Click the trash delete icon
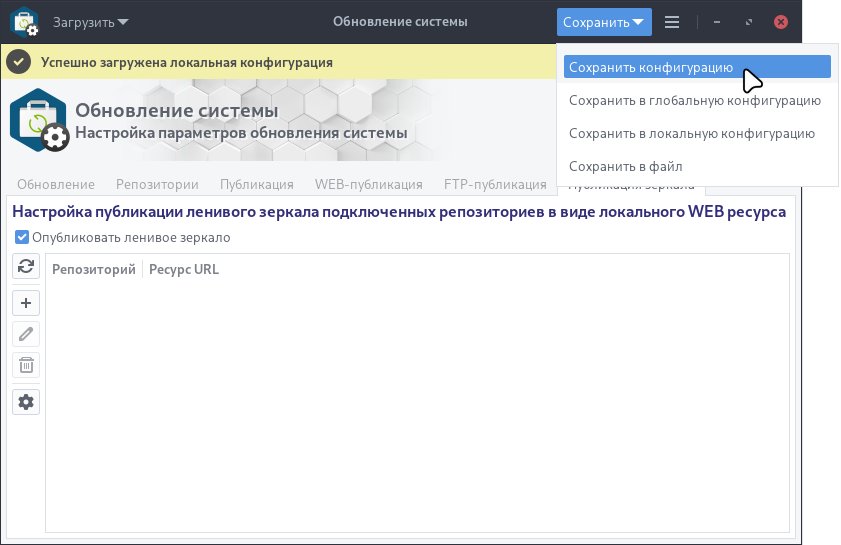841x545 pixels. (26, 365)
